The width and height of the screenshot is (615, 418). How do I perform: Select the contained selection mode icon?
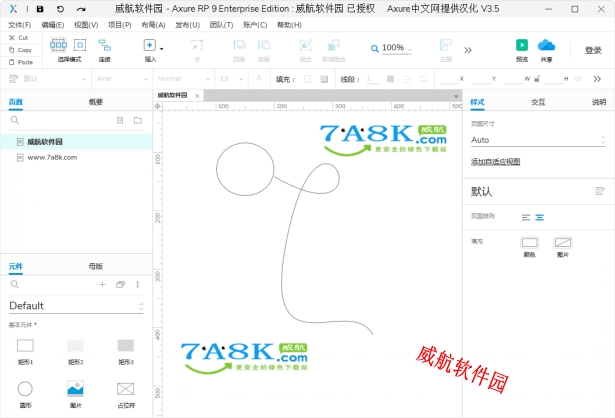80,45
